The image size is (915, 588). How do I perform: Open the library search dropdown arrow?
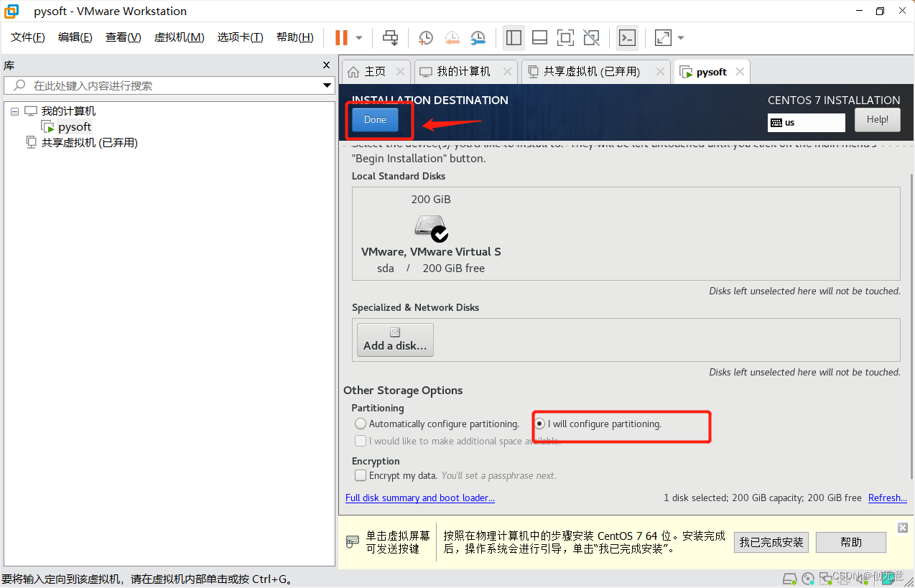pos(327,85)
